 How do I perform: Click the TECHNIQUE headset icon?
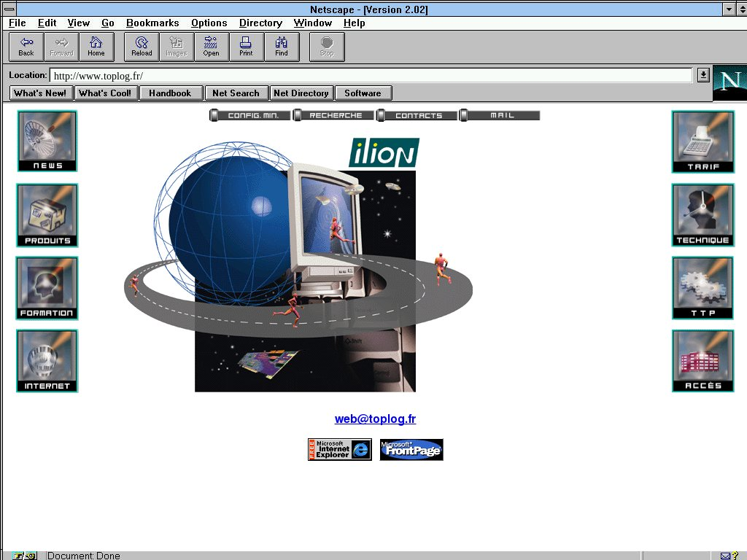[x=703, y=215]
